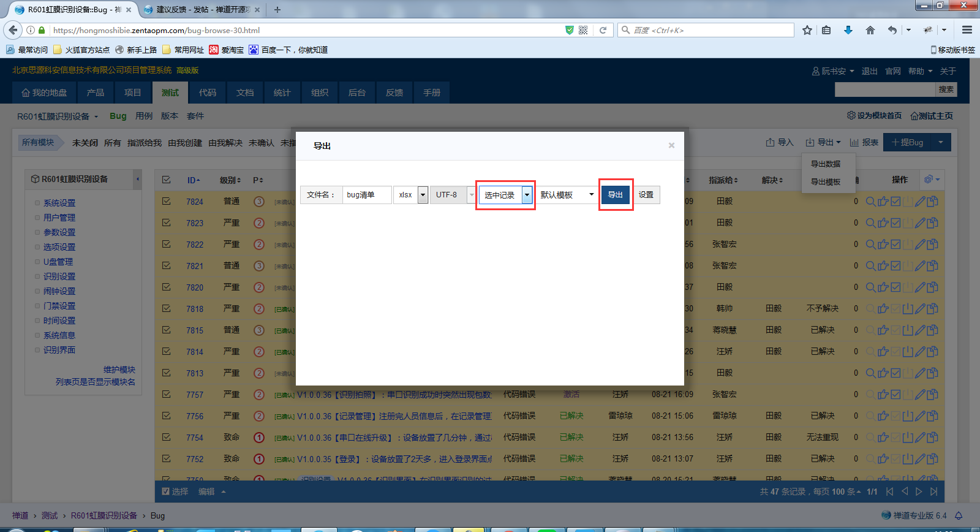Open the browser hamburger menu
The height and width of the screenshot is (532, 980).
(x=967, y=30)
